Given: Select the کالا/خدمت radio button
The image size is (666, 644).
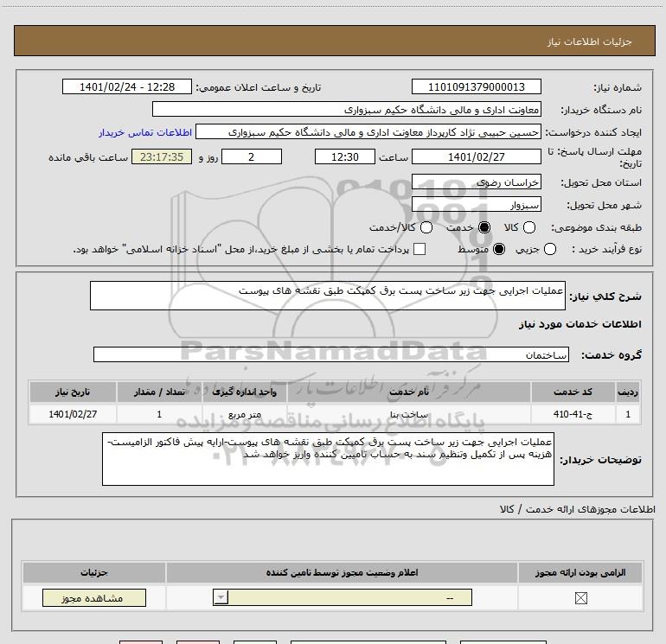Looking at the screenshot, I should tap(426, 227).
